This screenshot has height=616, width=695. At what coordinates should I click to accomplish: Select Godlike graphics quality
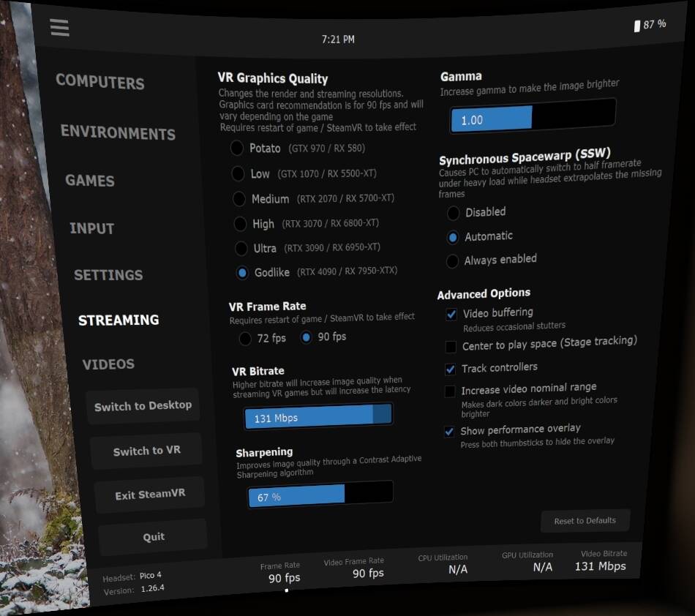242,273
